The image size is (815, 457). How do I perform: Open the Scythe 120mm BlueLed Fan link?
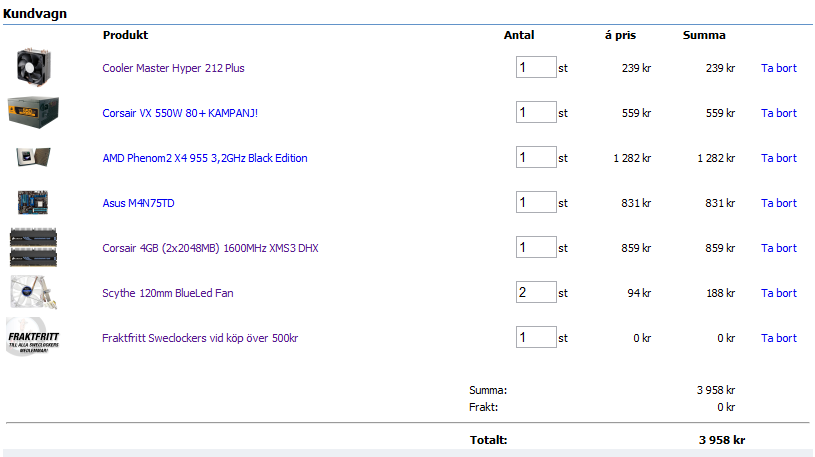[x=168, y=293]
